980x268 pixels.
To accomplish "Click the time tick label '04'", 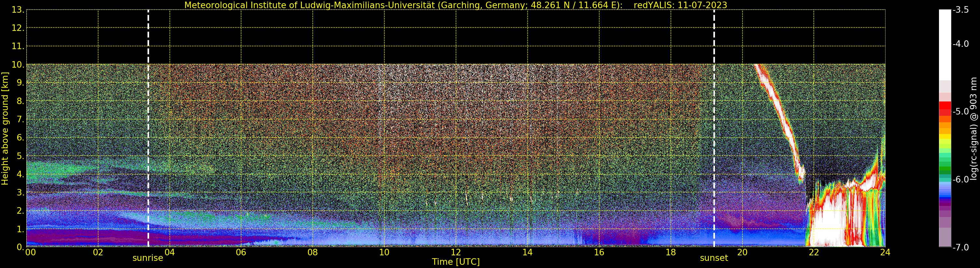I will coord(170,252).
